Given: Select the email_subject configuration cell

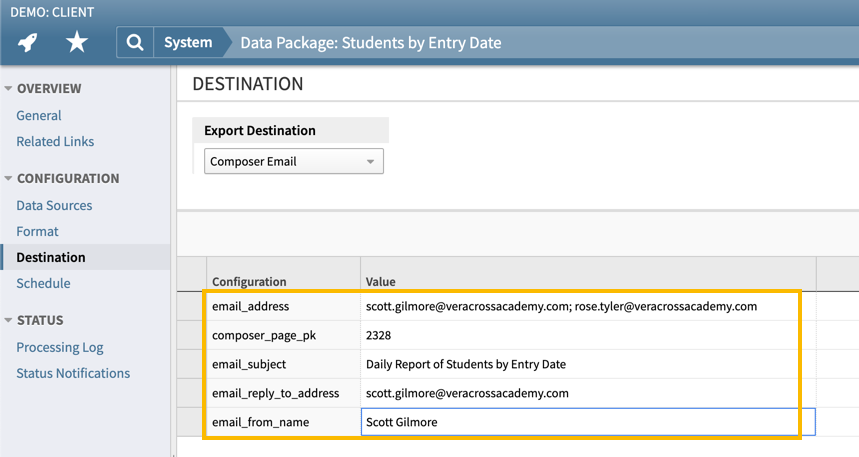Looking at the screenshot, I should [x=283, y=364].
